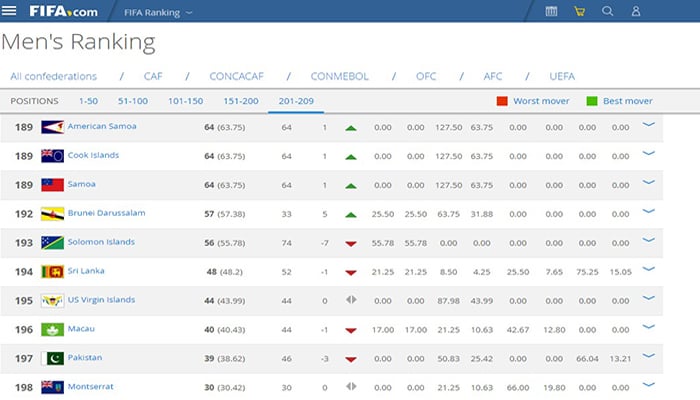This screenshot has height=400, width=700.
Task: Click the red Worst mover swatch
Action: (x=502, y=101)
